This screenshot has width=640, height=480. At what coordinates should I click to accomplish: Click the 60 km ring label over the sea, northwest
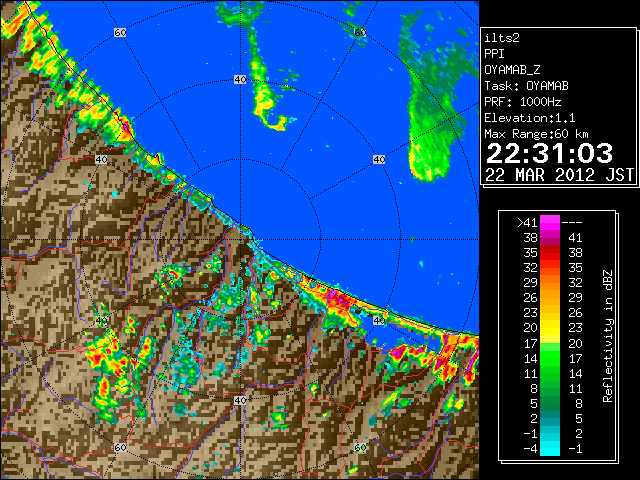120,32
